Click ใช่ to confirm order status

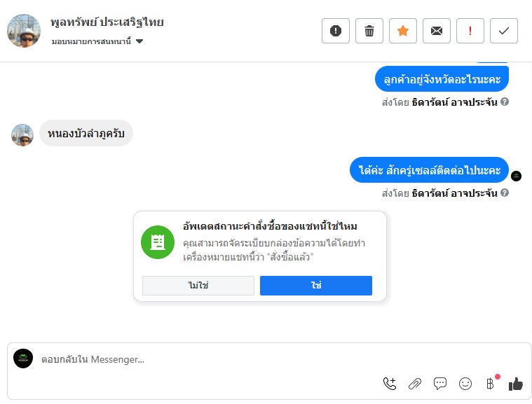[316, 286]
